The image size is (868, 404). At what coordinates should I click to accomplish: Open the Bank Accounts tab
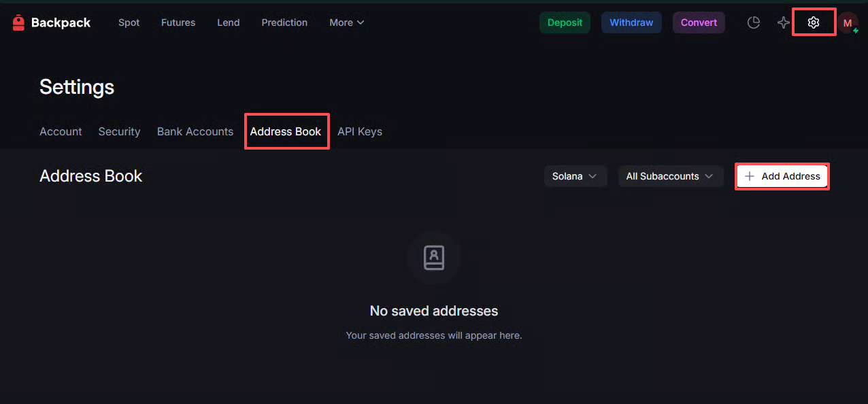click(195, 131)
